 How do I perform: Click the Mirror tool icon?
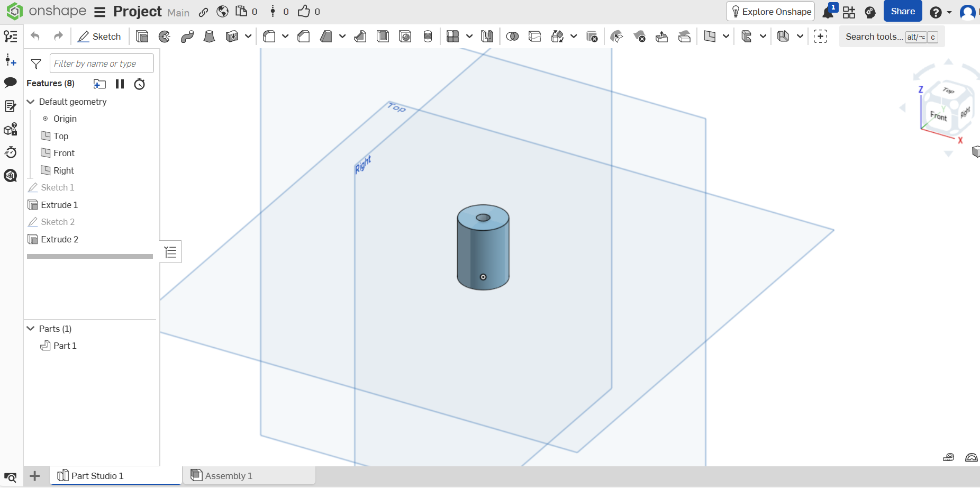(x=487, y=37)
